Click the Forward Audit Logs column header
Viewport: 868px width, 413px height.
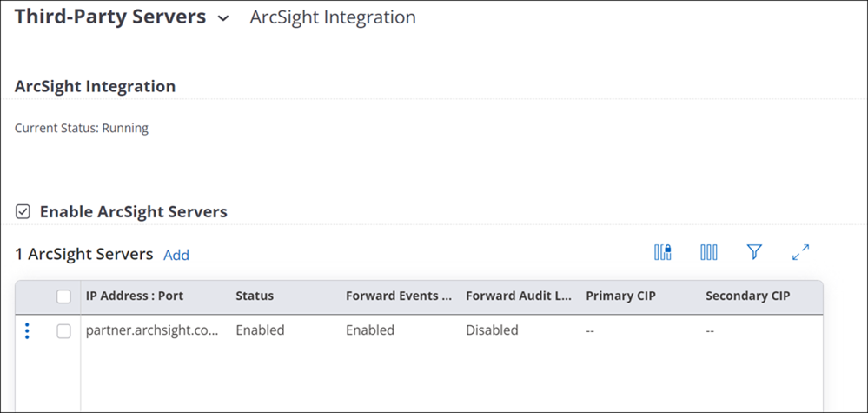tap(519, 296)
